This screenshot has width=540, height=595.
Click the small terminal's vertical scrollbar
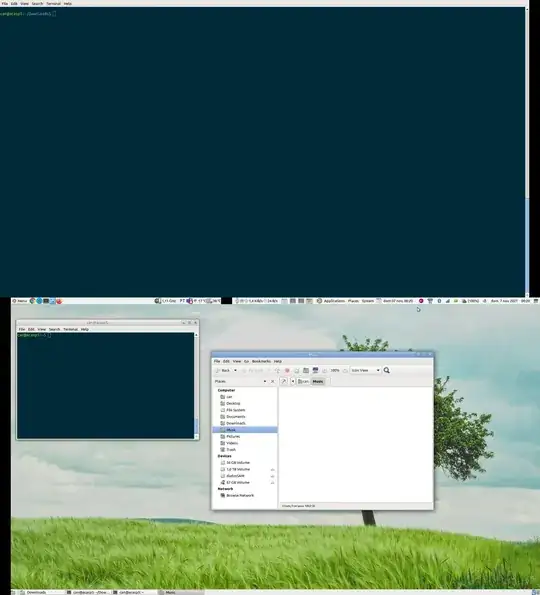pos(196,386)
